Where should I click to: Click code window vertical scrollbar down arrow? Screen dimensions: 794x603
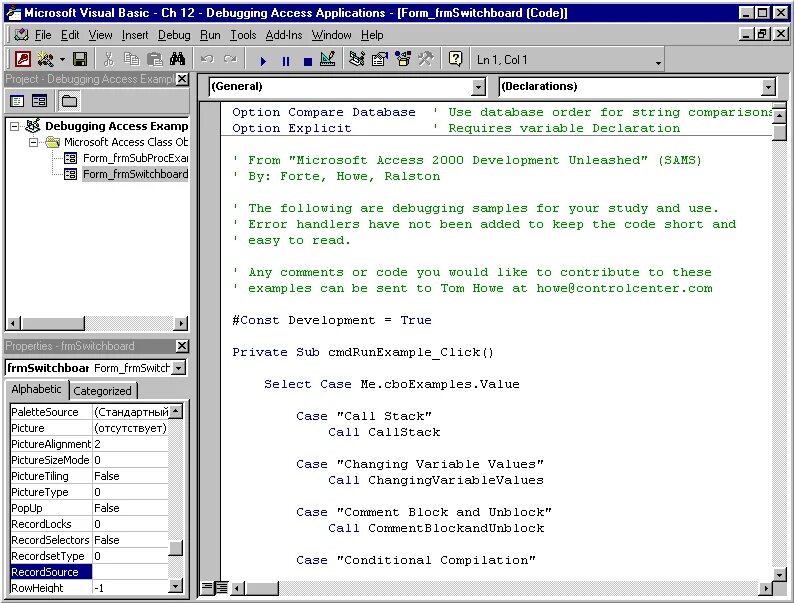pos(779,575)
